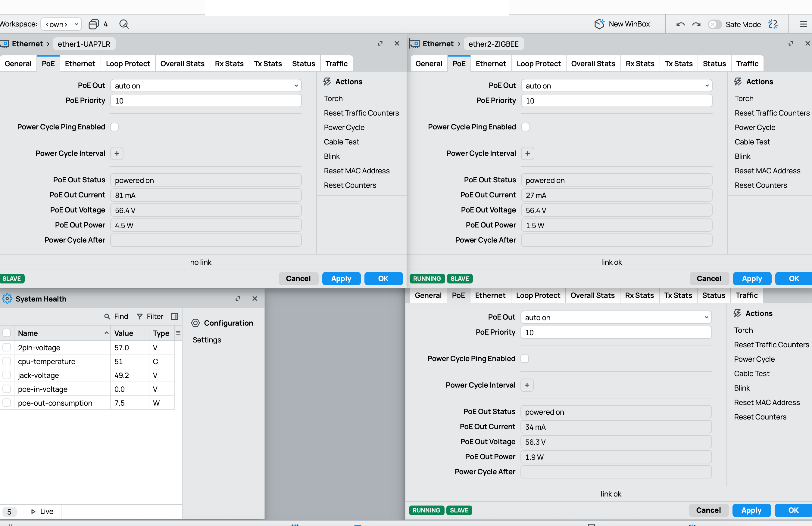Enable Power Cycle Ping in ether1-UAP7LR window
Viewport: 812px width, 526px height.
tap(115, 127)
